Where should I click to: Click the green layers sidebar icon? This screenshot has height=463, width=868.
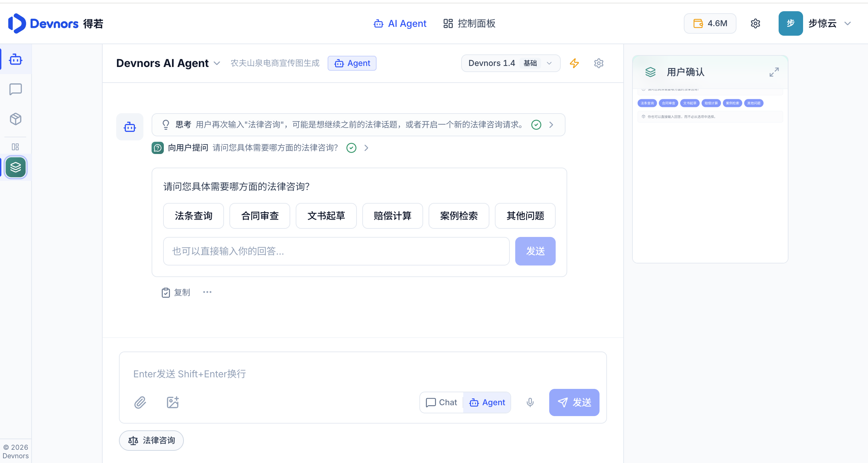click(16, 167)
